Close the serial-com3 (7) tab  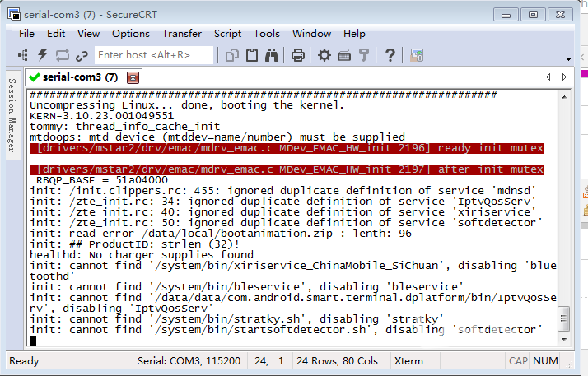click(x=133, y=77)
